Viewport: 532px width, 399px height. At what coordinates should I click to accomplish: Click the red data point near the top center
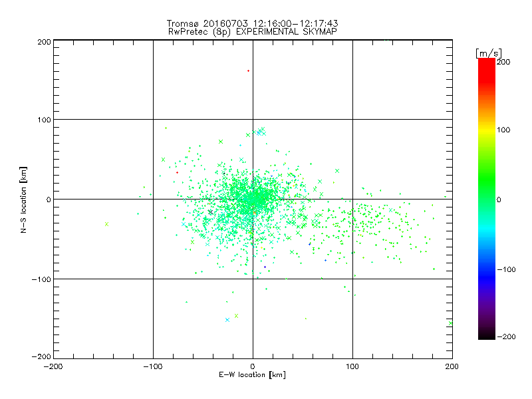[248, 71]
